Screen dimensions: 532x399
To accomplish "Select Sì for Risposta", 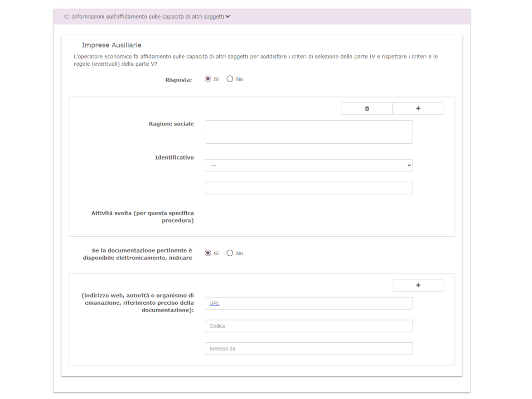I will pos(208,79).
